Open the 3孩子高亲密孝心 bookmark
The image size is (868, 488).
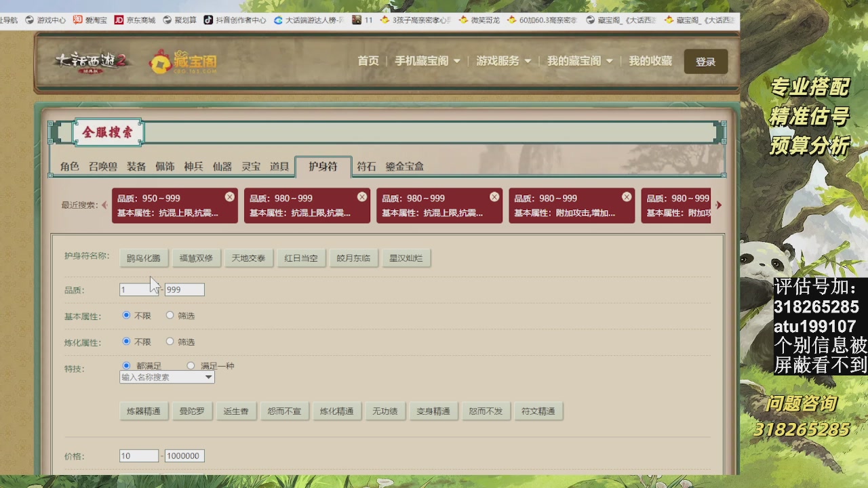coord(415,20)
